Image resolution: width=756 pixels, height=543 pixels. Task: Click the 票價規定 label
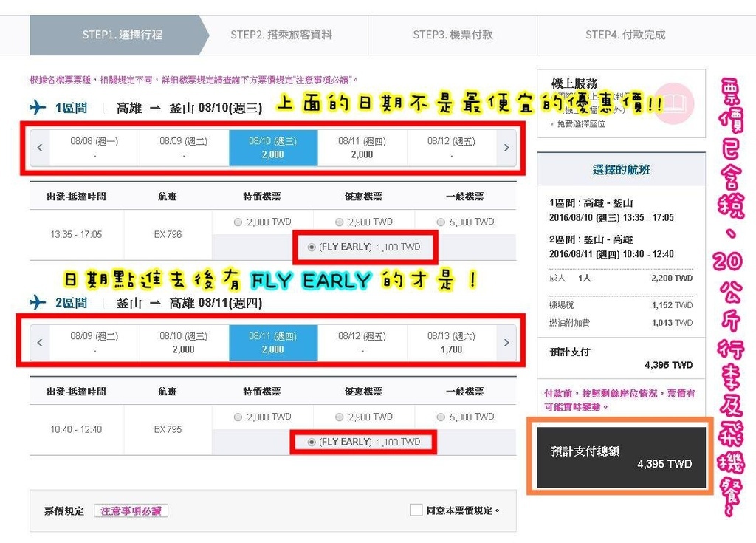click(x=64, y=510)
